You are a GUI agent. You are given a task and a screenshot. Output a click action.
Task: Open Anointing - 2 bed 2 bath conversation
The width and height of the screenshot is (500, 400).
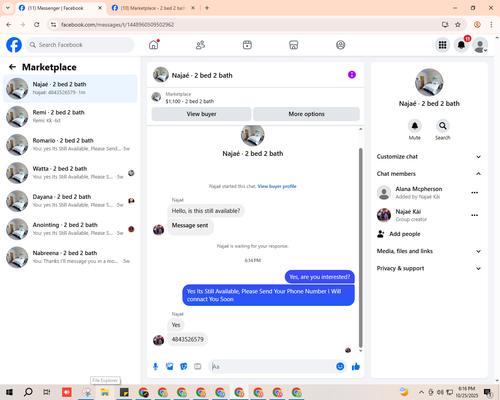click(70, 229)
